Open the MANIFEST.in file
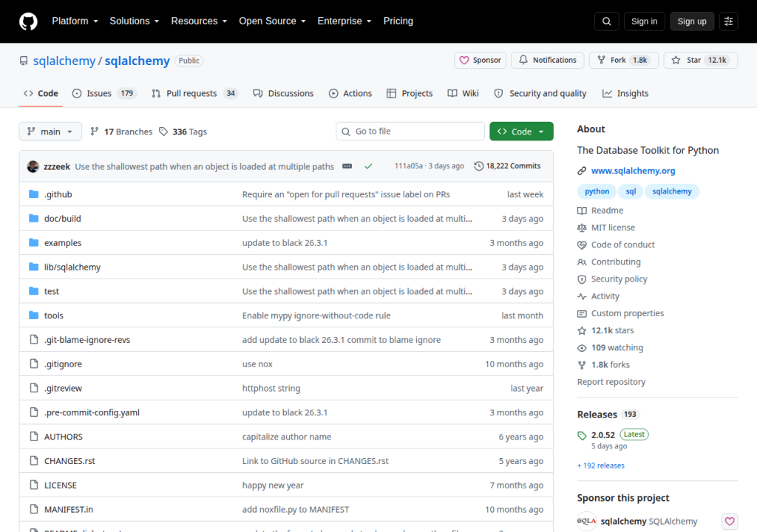This screenshot has width=757, height=532. pos(69,509)
